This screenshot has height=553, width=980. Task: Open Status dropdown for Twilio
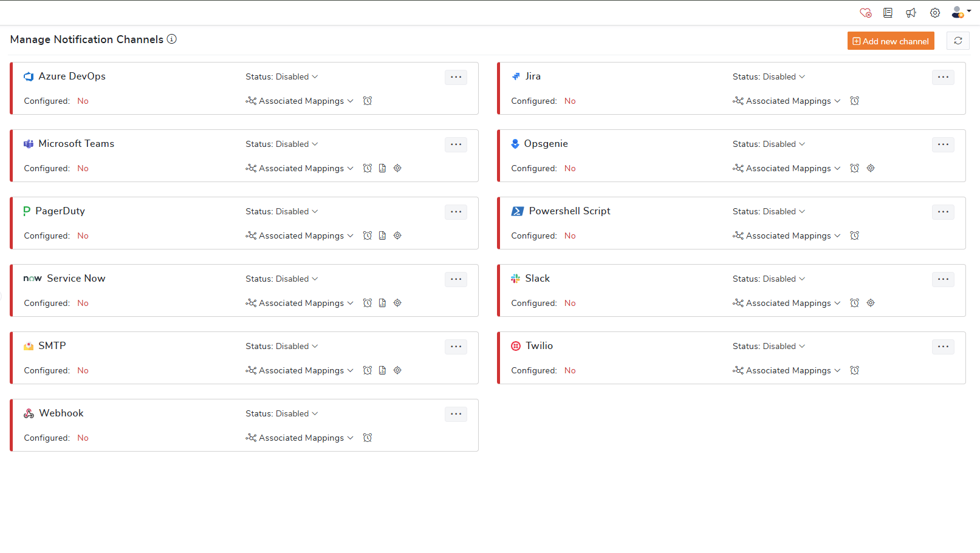click(x=769, y=346)
